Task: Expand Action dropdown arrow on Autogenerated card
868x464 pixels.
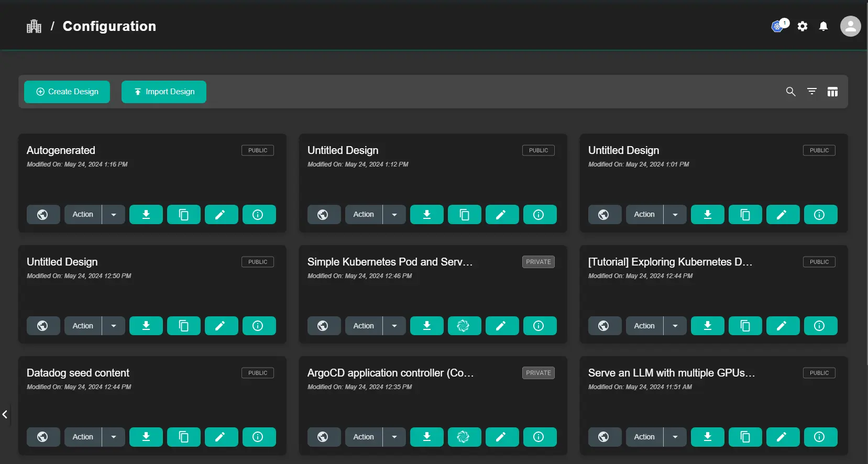Action: pyautogui.click(x=114, y=215)
